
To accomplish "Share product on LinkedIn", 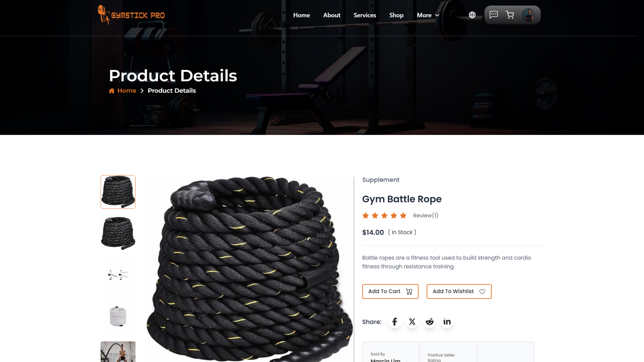I will click(x=447, y=322).
